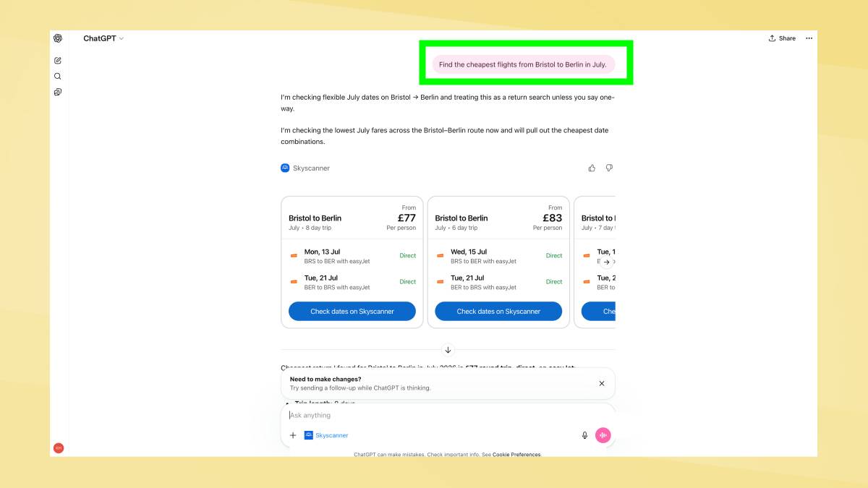Start a new chat with compose icon
868x488 pixels.
(58, 60)
